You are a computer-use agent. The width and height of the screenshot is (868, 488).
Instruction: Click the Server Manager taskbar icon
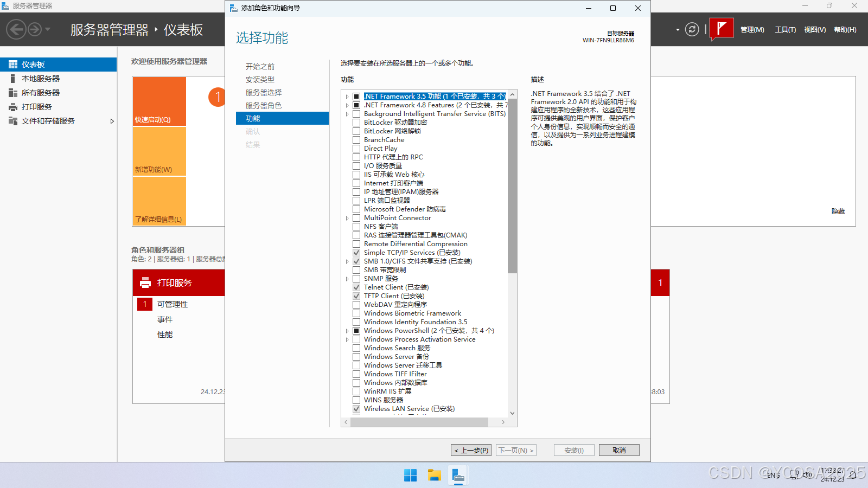coord(458,476)
